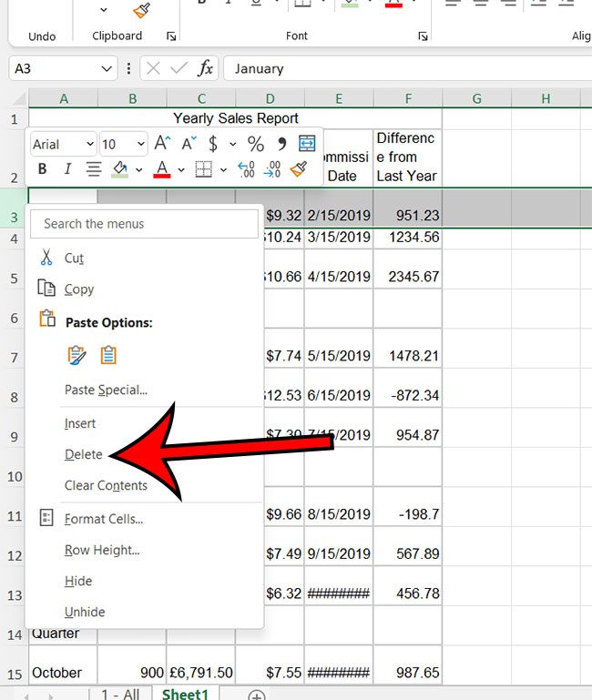Click the Search the menus field

pos(144,223)
